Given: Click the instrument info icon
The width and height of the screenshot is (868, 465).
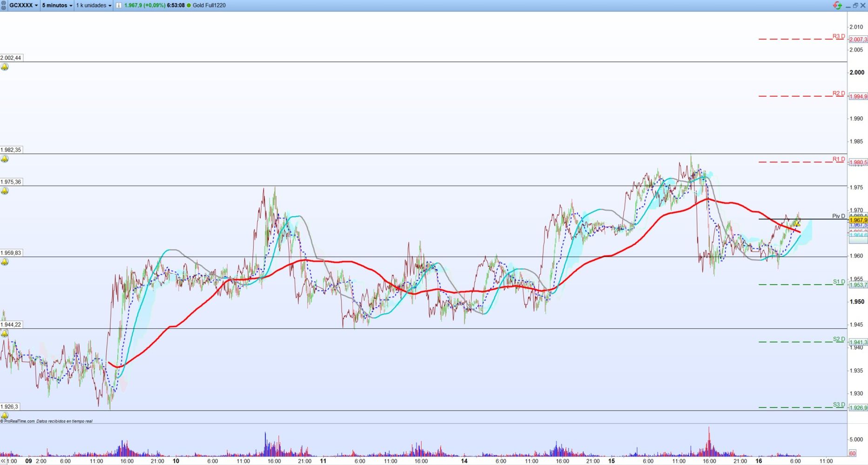Looking at the screenshot, I should coord(119,5).
